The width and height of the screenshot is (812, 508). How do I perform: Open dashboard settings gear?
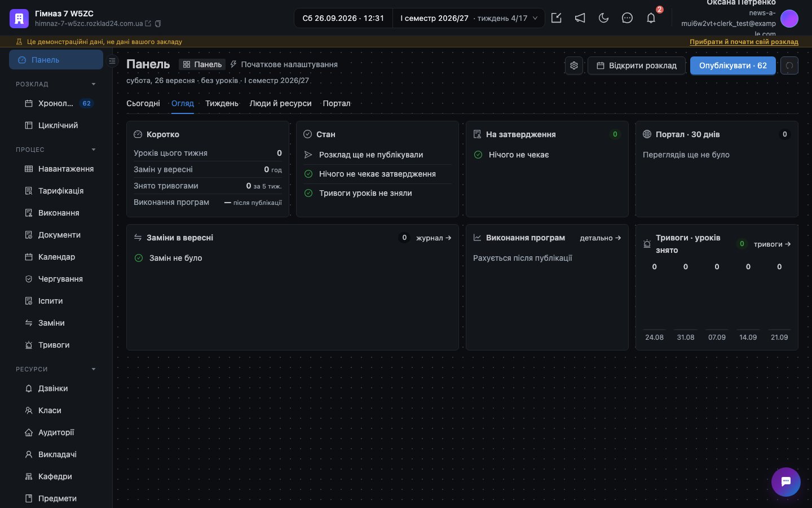pos(574,65)
